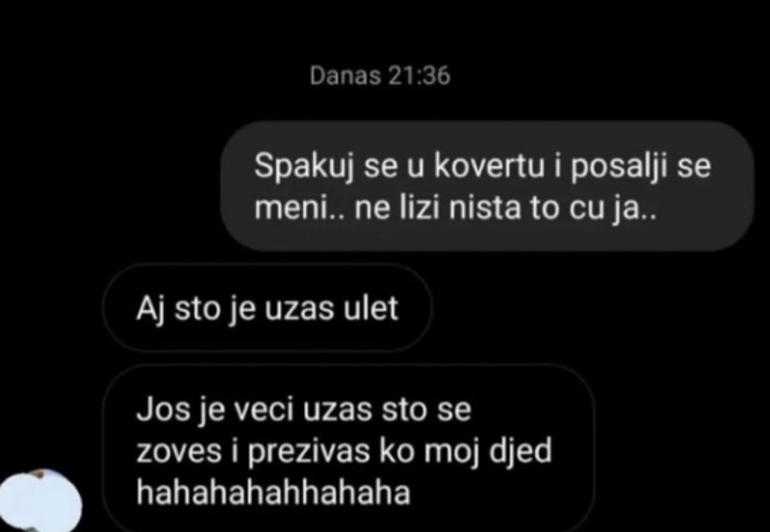Viewport: 770px width, 532px height.
Task: Select the sent message starting 'Spakuj se u kovertu'
Action: pos(487,187)
